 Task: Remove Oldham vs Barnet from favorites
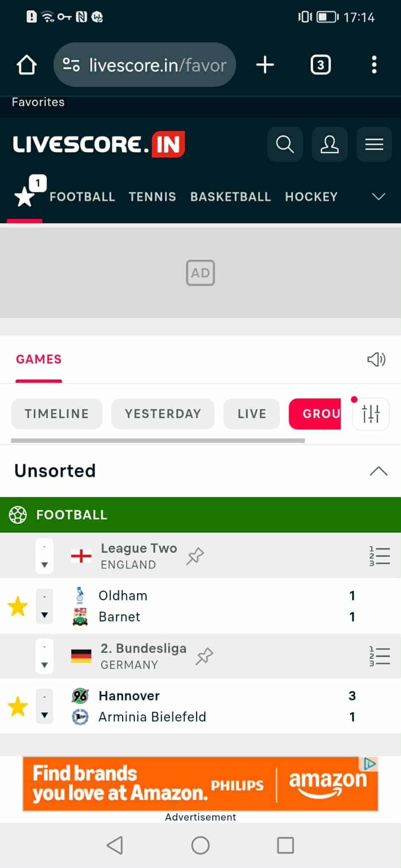point(18,606)
